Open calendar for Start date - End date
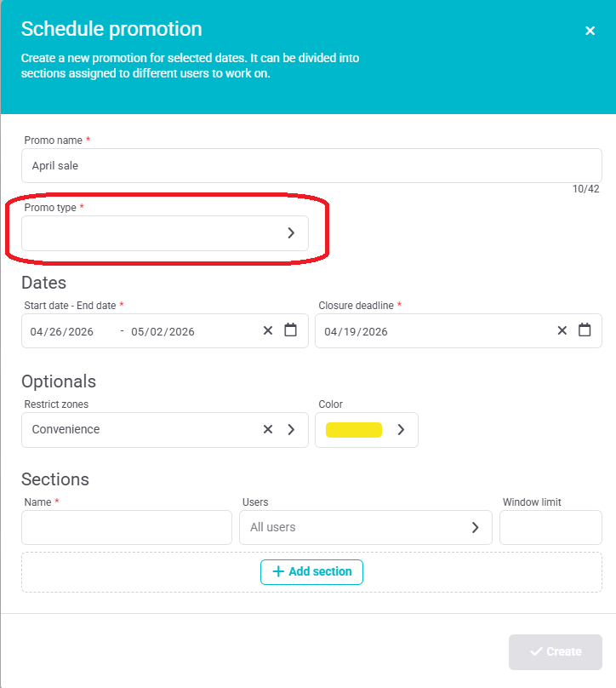 click(x=291, y=330)
